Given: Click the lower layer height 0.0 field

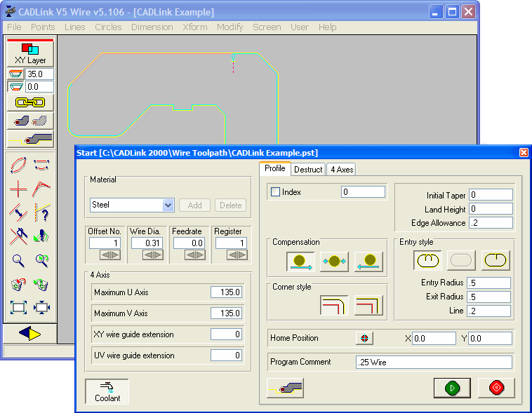Looking at the screenshot, I should tap(39, 87).
